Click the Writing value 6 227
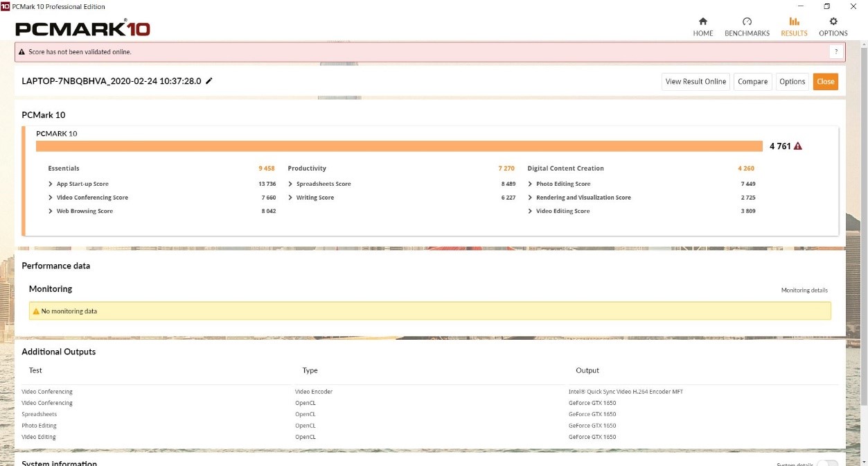This screenshot has height=466, width=868. click(x=508, y=198)
